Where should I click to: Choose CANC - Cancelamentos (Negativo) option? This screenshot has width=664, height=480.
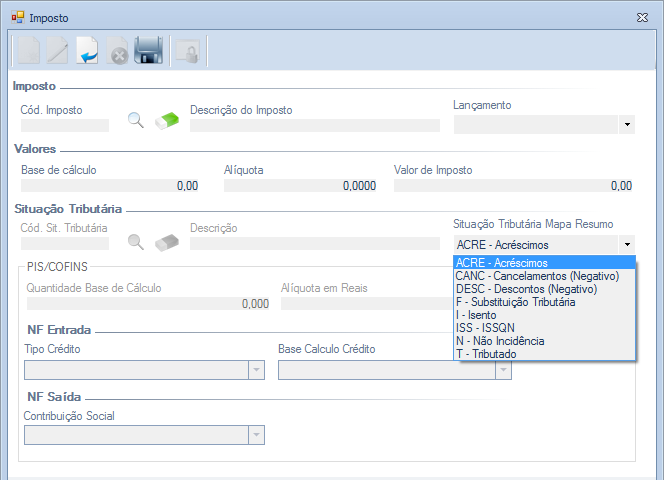coord(545,276)
